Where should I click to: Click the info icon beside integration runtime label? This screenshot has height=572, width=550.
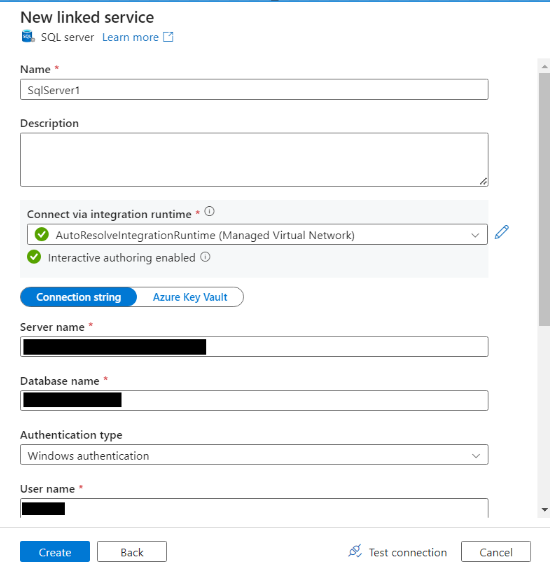[209, 211]
